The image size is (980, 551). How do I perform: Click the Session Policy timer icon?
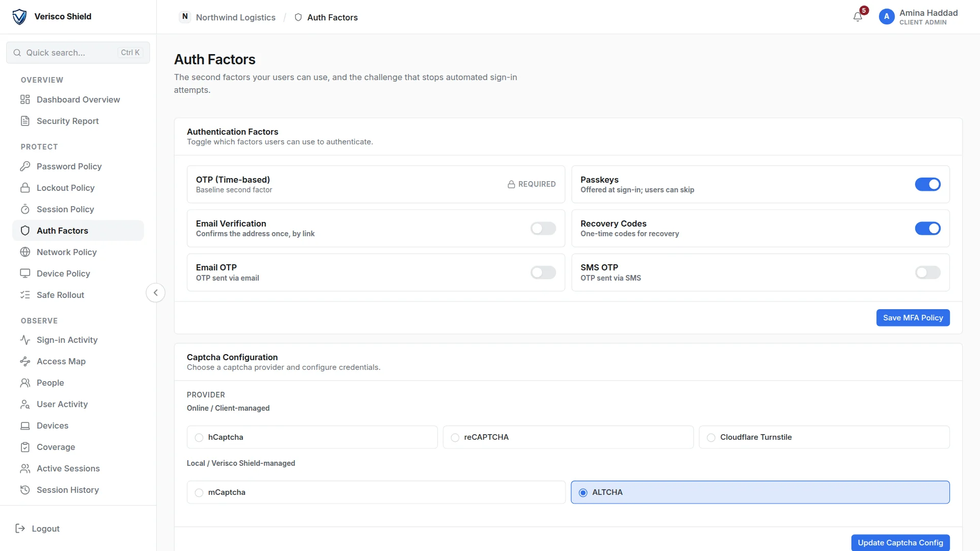point(25,209)
